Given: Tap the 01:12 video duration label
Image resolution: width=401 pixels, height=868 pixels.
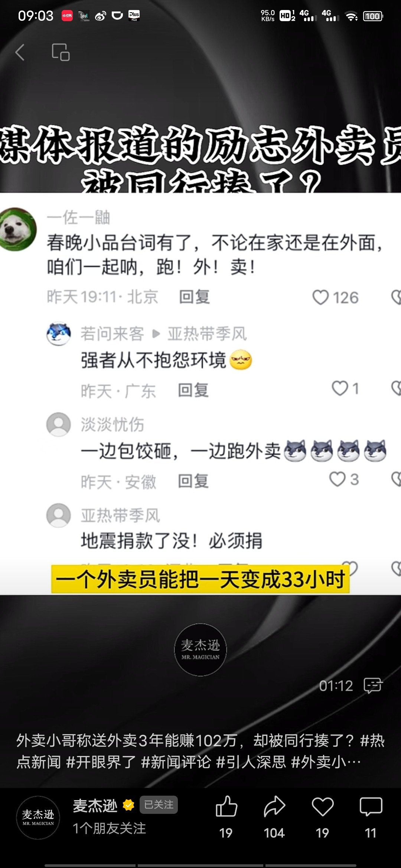Looking at the screenshot, I should 336,686.
